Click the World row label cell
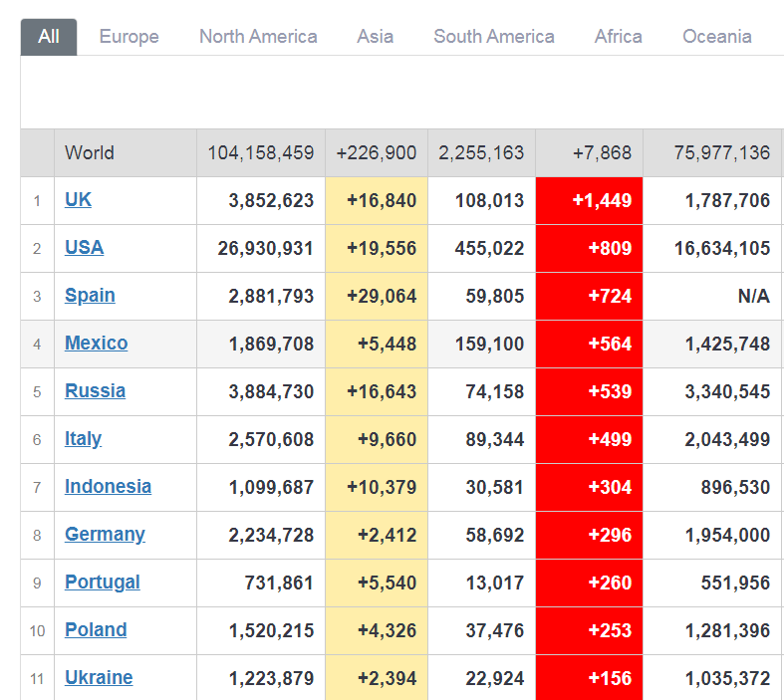 (x=90, y=153)
